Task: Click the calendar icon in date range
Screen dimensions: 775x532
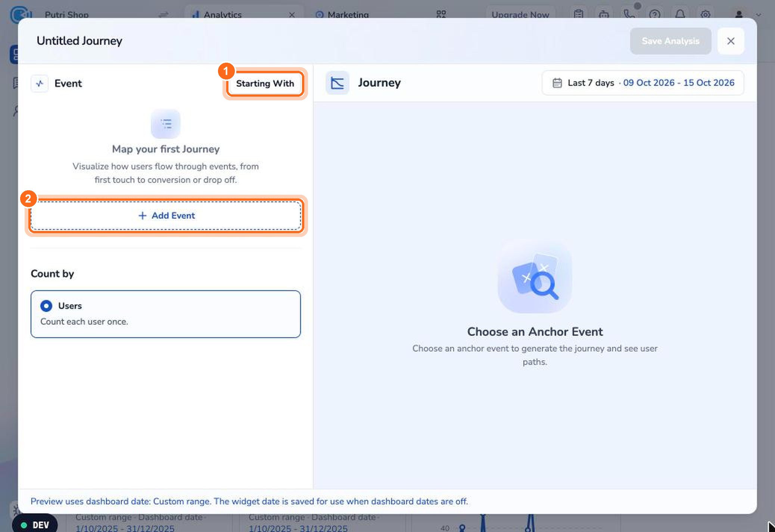Action: [x=557, y=83]
